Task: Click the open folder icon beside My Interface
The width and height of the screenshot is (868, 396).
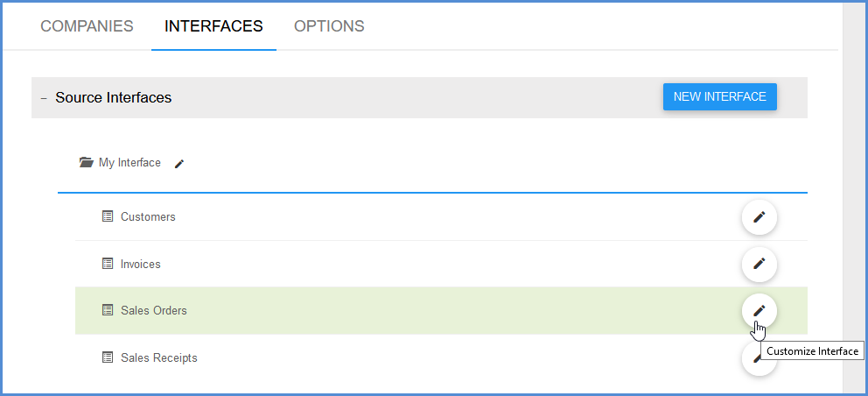Action: 86,162
